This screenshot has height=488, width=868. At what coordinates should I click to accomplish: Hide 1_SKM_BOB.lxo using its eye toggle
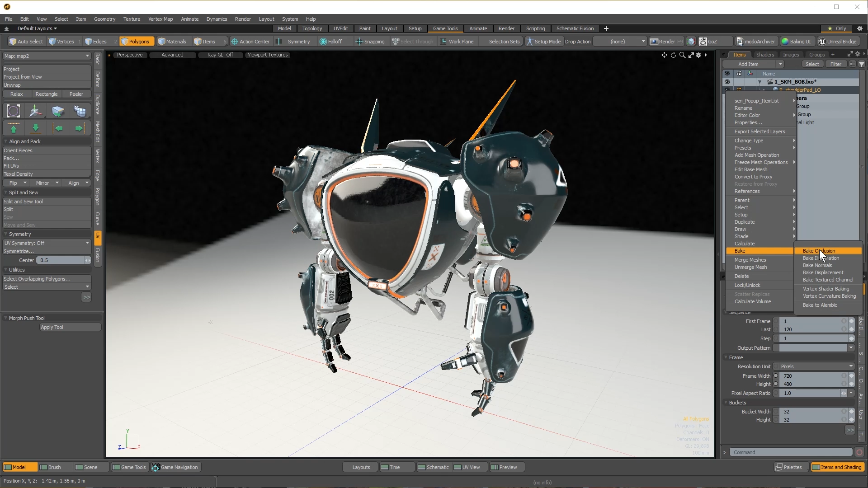click(727, 82)
